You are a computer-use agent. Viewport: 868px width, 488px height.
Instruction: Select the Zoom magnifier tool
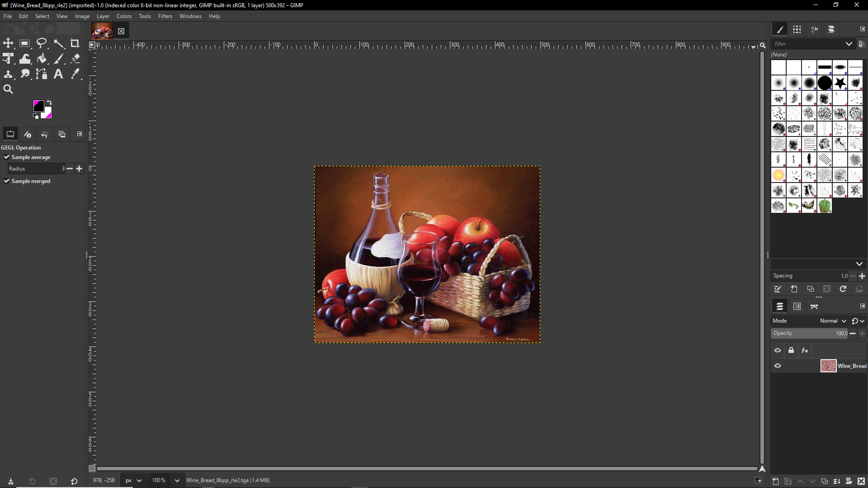tap(8, 89)
